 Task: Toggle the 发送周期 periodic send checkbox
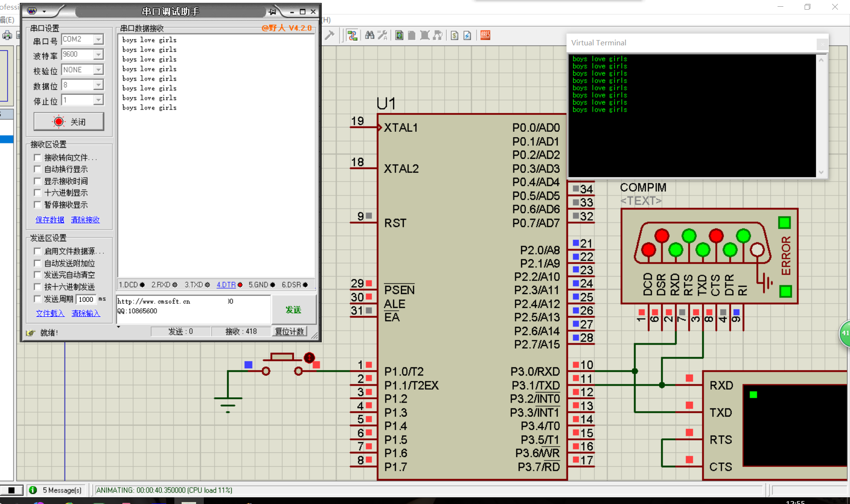pyautogui.click(x=38, y=299)
